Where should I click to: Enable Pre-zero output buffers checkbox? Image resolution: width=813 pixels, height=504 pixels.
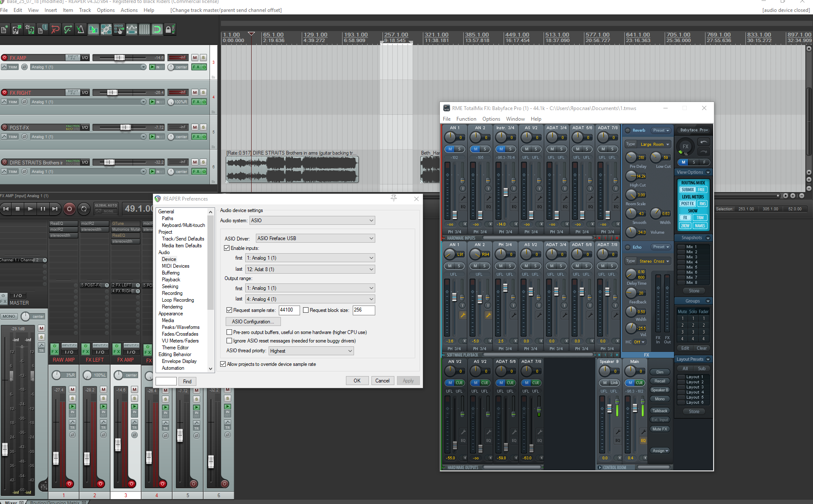point(229,332)
